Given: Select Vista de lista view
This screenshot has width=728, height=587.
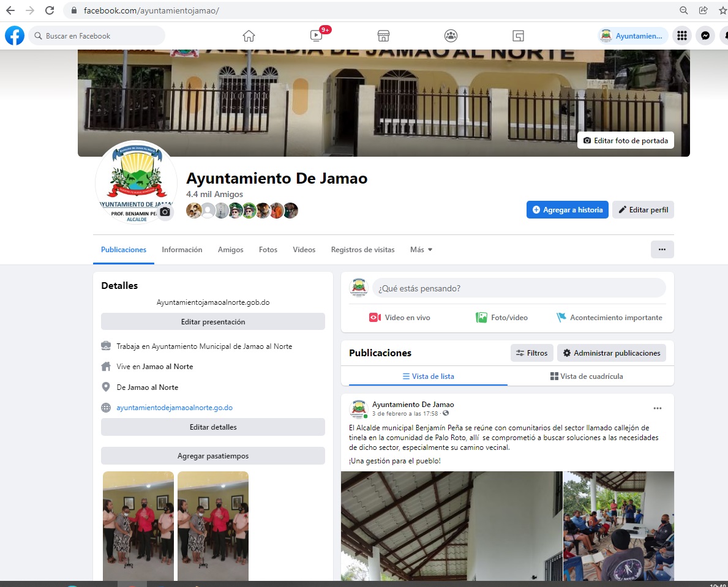Looking at the screenshot, I should 428,376.
